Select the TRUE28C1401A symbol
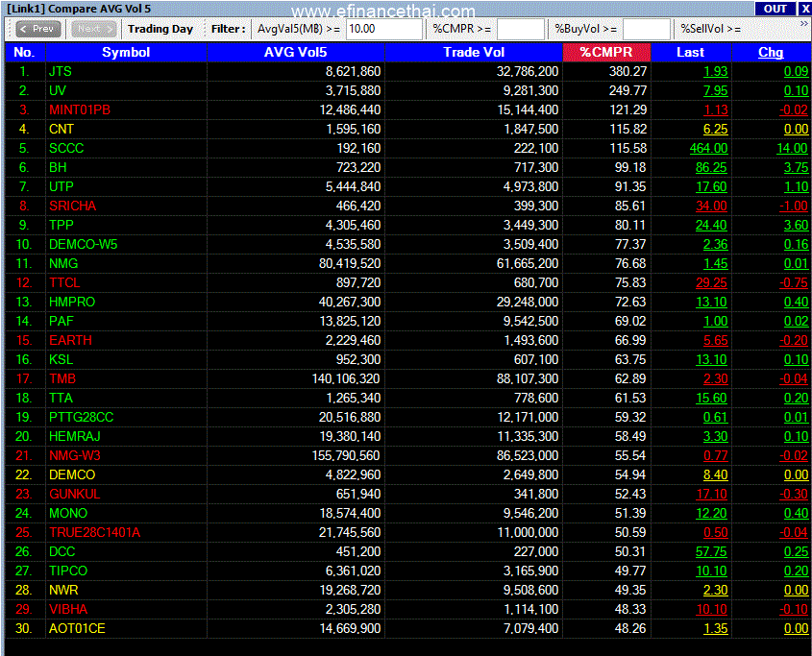Image resolution: width=812 pixels, height=656 pixels. click(95, 532)
